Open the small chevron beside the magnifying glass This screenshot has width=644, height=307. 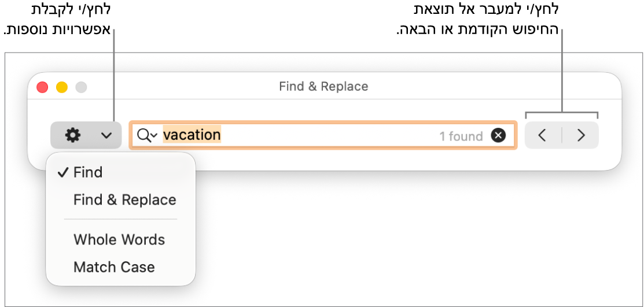pyautogui.click(x=154, y=136)
